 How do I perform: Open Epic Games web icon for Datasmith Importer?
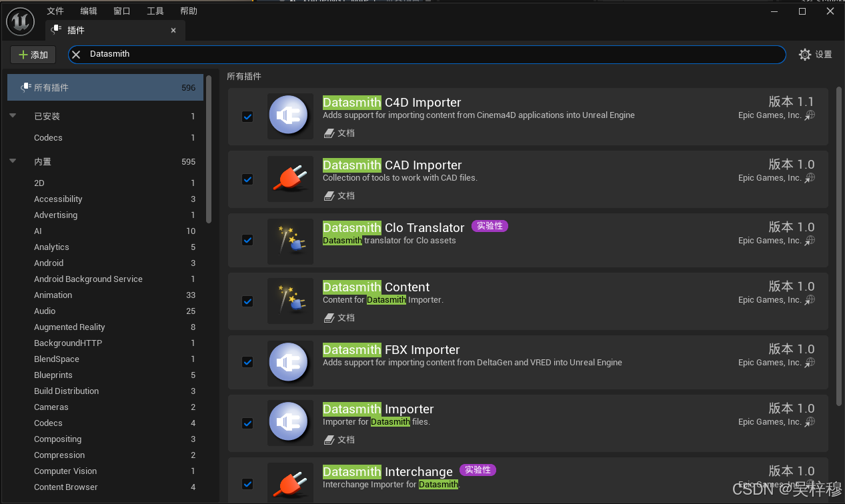(x=810, y=422)
